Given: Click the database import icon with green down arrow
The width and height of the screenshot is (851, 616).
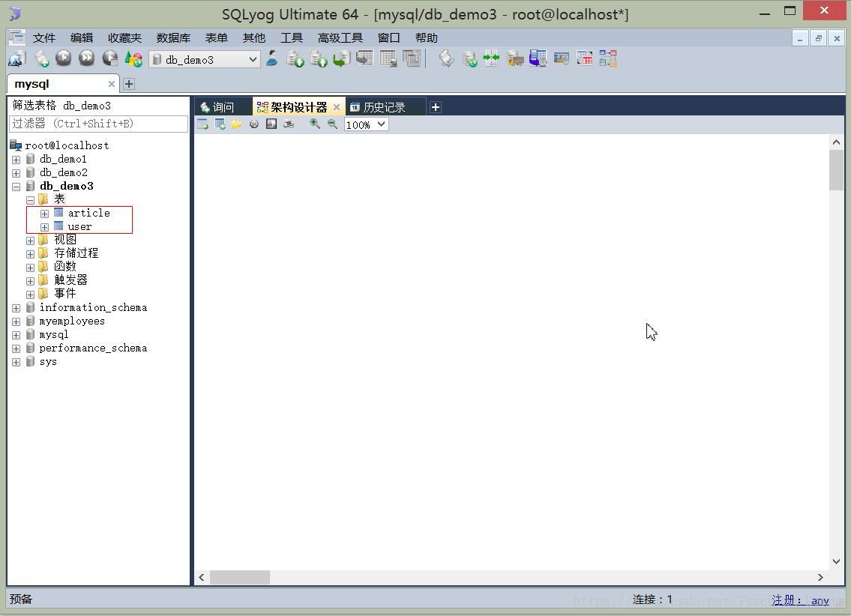Looking at the screenshot, I should [295, 58].
